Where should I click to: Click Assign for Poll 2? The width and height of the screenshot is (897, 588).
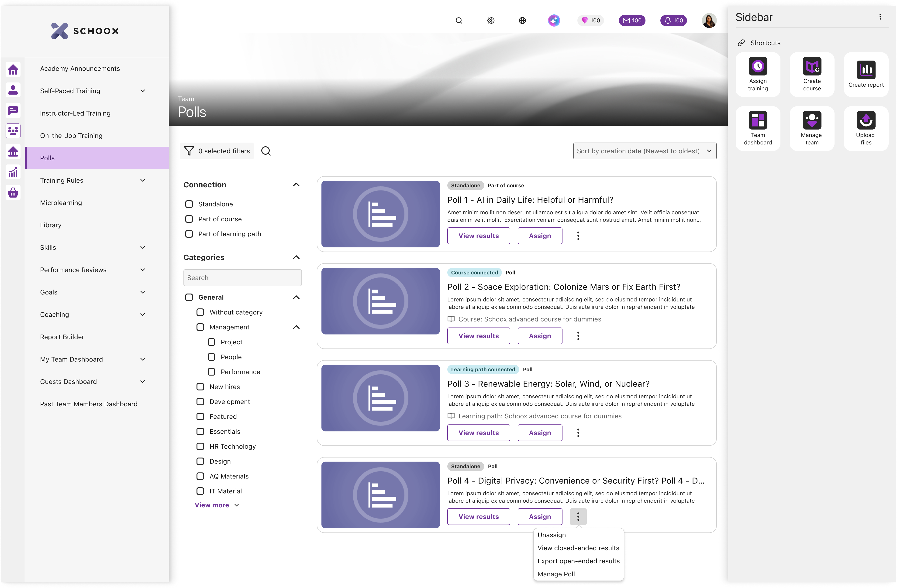pyautogui.click(x=540, y=336)
